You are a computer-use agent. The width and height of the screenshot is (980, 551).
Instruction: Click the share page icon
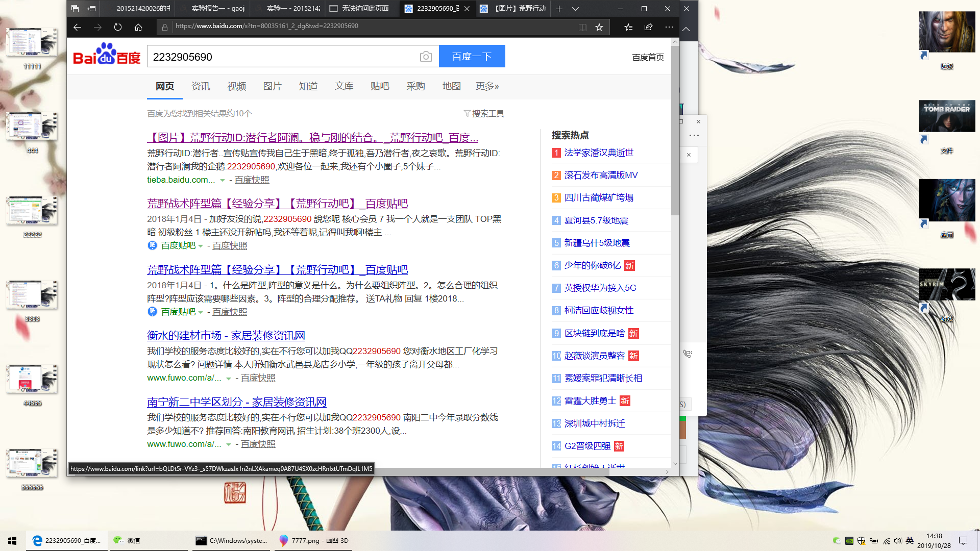[648, 27]
